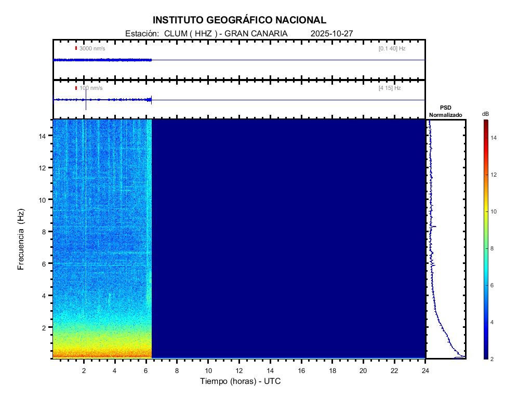The height and width of the screenshot is (399, 532).
Task: Click the Tiempo (horas) - UTC axis label
Action: [x=241, y=381]
